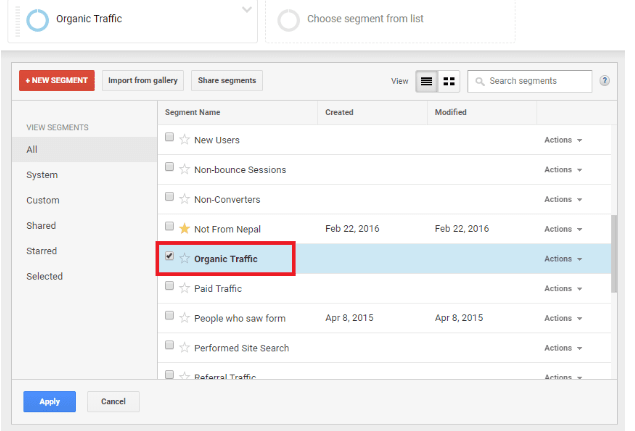This screenshot has height=431, width=635.
Task: Expand Actions menu for New Users
Action: [x=563, y=140]
